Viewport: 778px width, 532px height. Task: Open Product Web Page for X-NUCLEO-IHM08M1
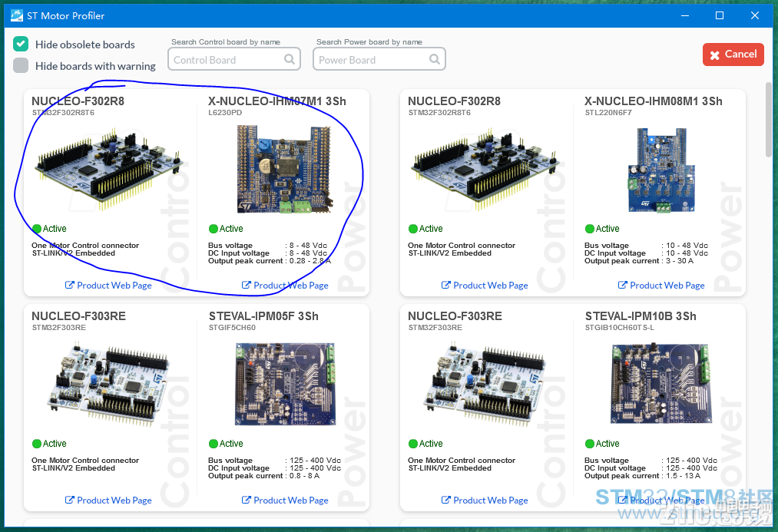661,285
